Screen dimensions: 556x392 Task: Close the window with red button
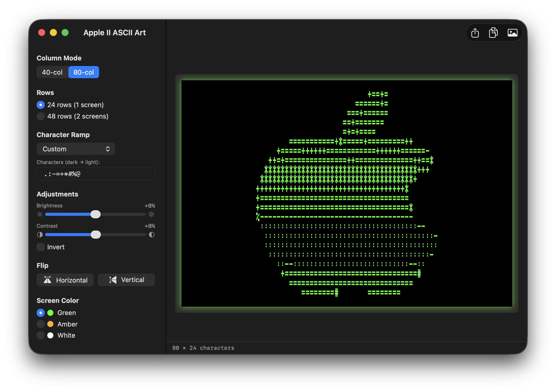click(42, 32)
